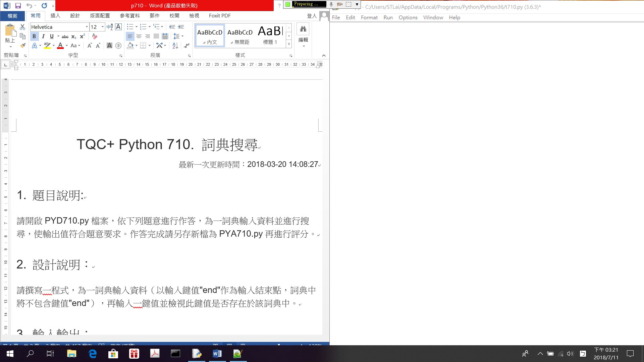Viewport: 644px width, 362px height.
Task: Open the highlight color dropdown arrow
Action: (54, 46)
